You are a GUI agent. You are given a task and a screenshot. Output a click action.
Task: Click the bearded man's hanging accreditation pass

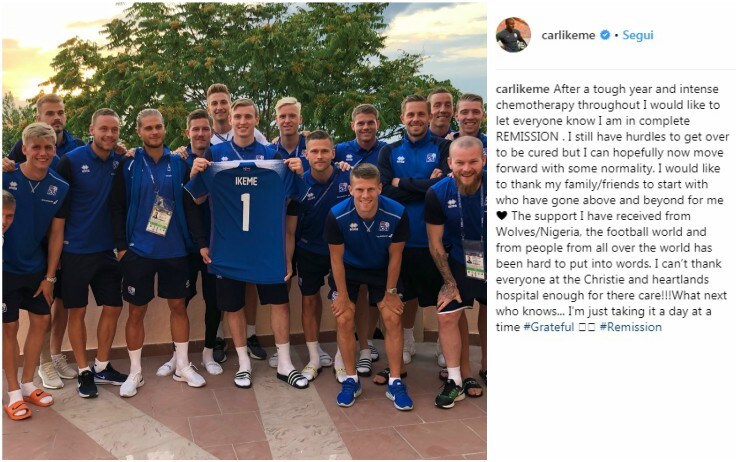(473, 260)
